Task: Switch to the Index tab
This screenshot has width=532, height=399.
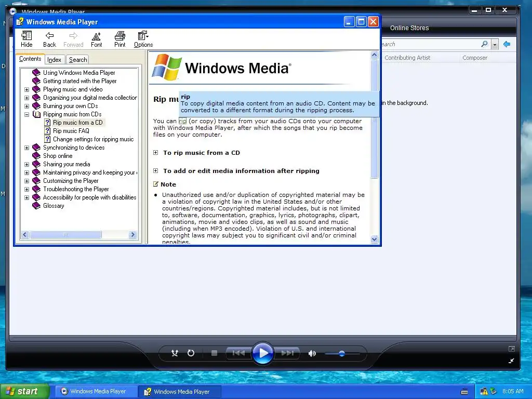Action: [54, 60]
